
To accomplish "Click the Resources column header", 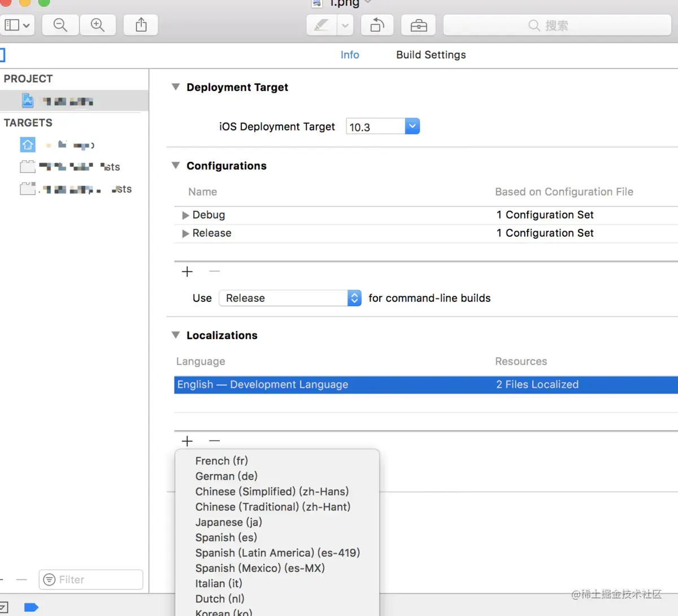I will pos(521,362).
